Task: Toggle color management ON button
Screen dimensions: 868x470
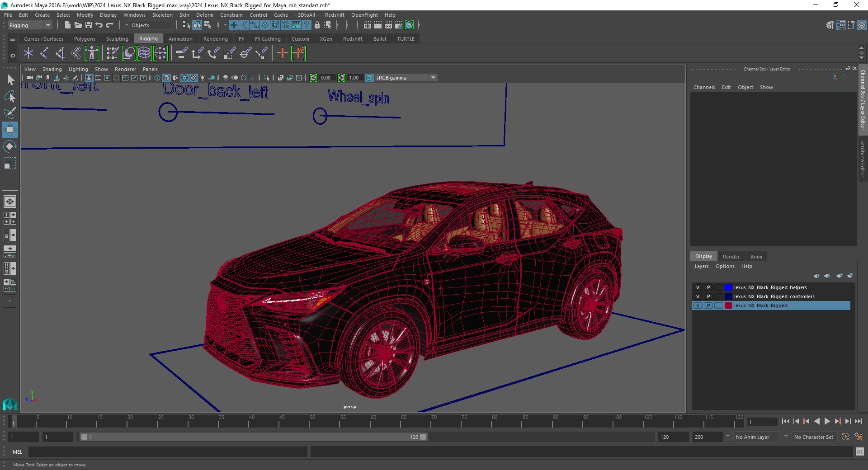Action: pos(369,78)
